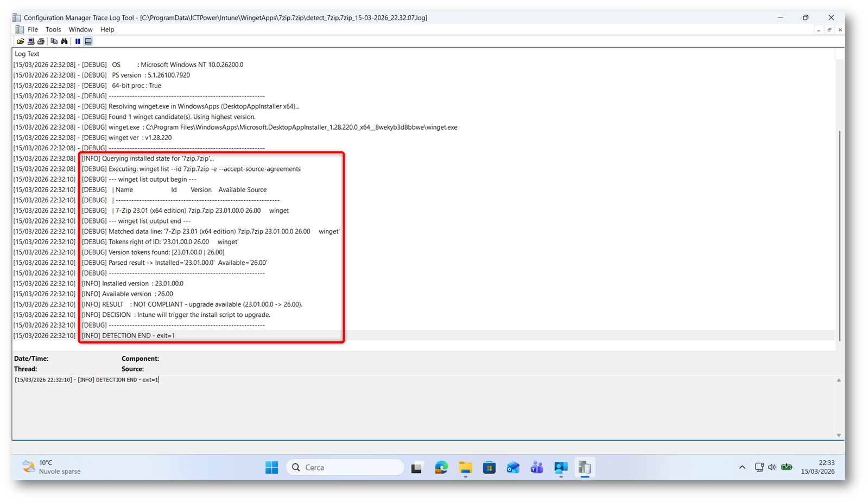Select the 'RESULT : NOT COMPLIANT' log line

point(423,304)
